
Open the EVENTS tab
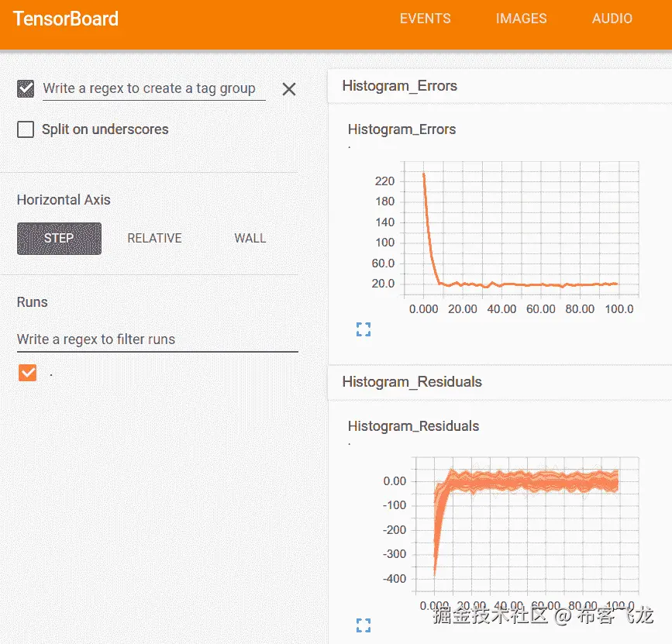(426, 19)
